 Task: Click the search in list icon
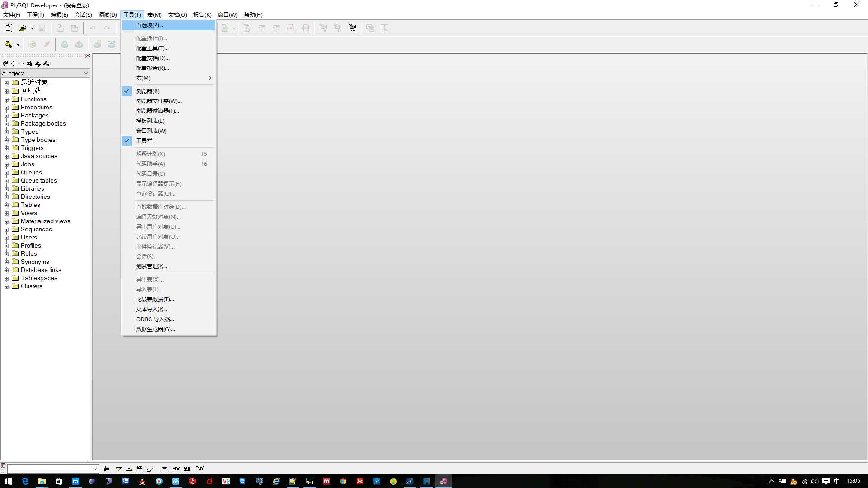(x=165, y=469)
